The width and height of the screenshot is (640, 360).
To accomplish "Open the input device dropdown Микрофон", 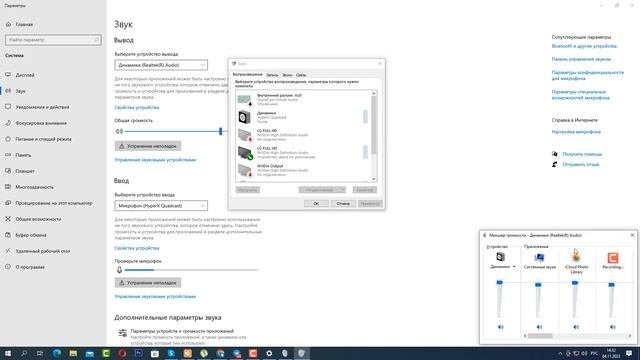I will [x=161, y=206].
